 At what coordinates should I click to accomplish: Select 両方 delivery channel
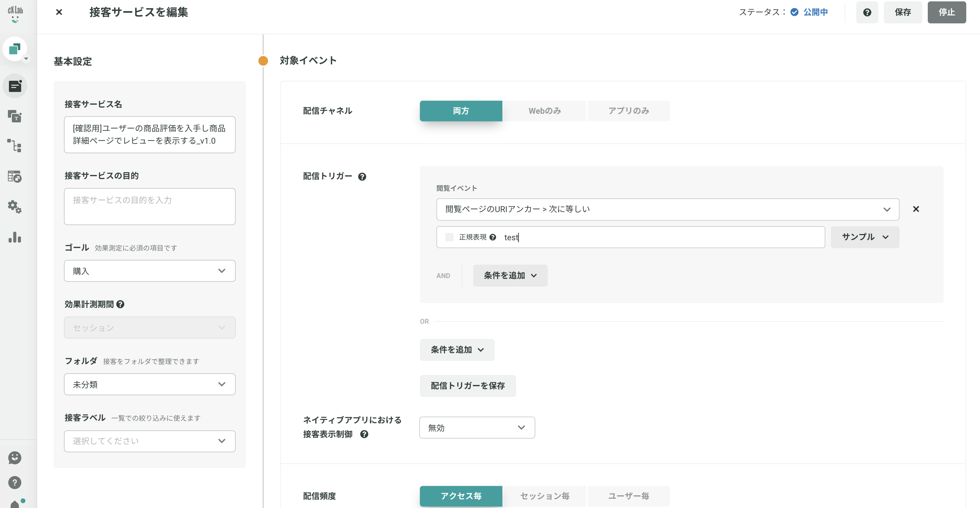coord(461,111)
